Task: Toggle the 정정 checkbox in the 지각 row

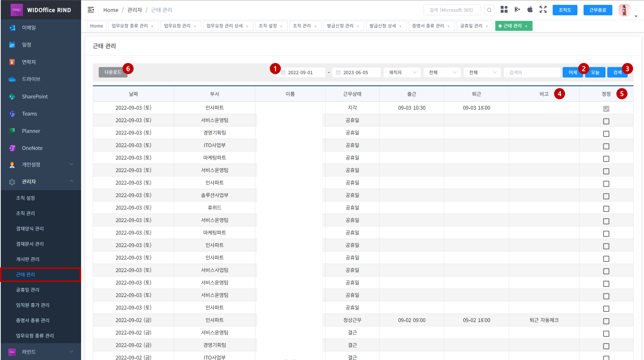Action: (x=606, y=109)
